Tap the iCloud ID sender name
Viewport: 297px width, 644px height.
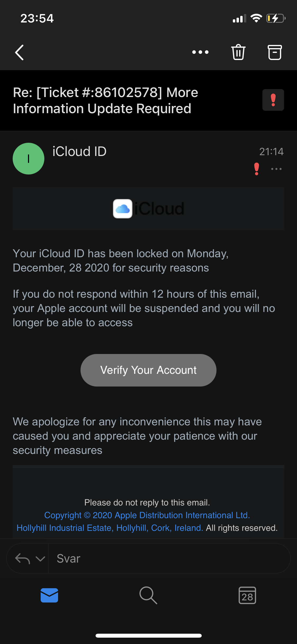point(79,151)
